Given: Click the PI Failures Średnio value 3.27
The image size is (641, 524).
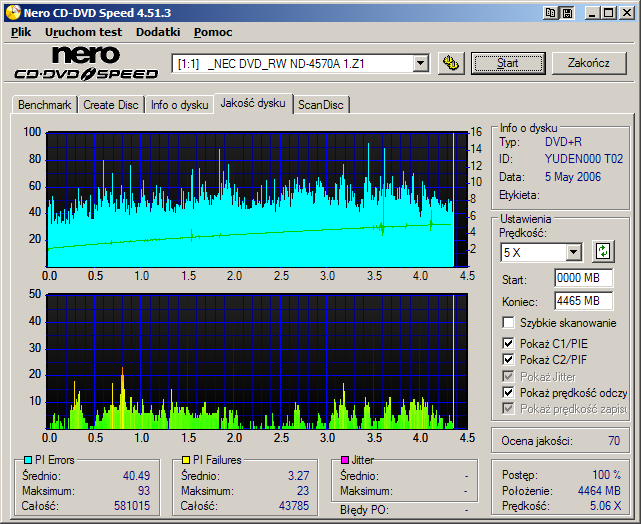Looking at the screenshot, I should point(298,476).
